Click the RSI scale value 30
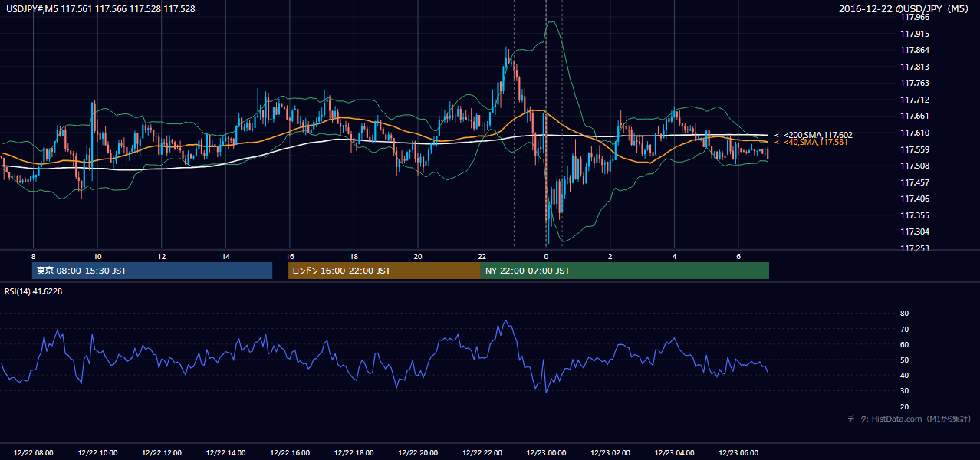The image size is (980, 460). [x=904, y=391]
